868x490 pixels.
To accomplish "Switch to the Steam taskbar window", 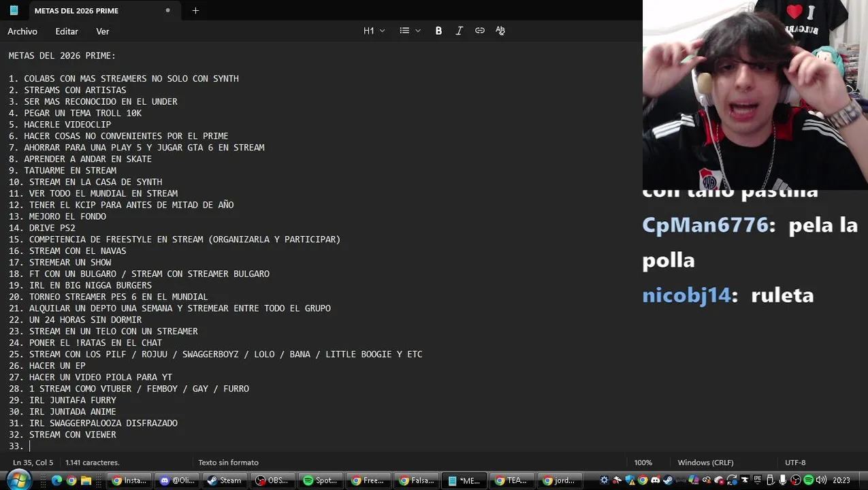I will tap(225, 480).
